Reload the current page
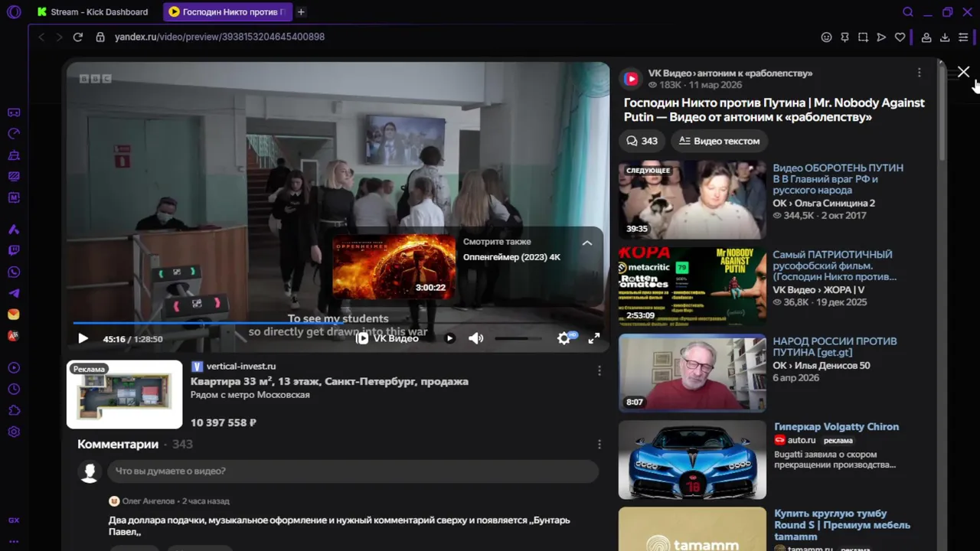 coord(77,37)
